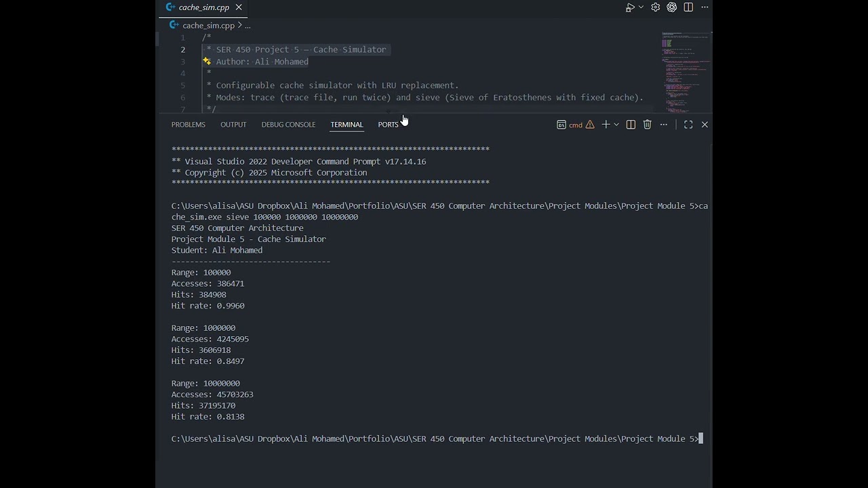This screenshot has height=488, width=868.
Task: Click the sparkle code action icon on line 3
Action: (207, 61)
